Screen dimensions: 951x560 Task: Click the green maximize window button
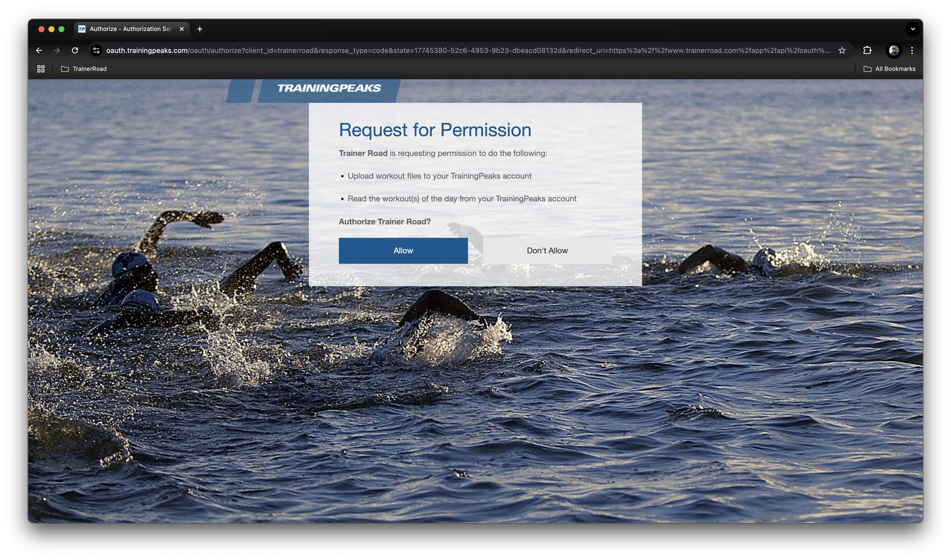(61, 29)
